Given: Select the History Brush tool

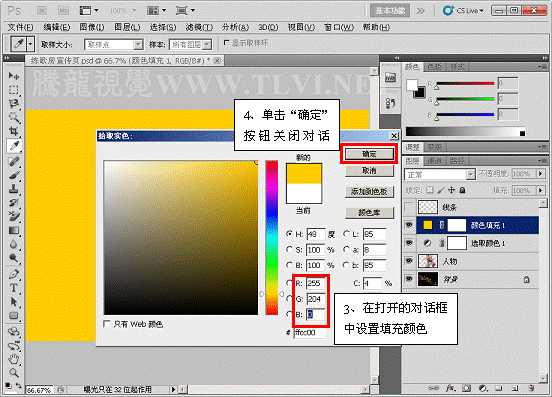Looking at the screenshot, I should click(14, 203).
